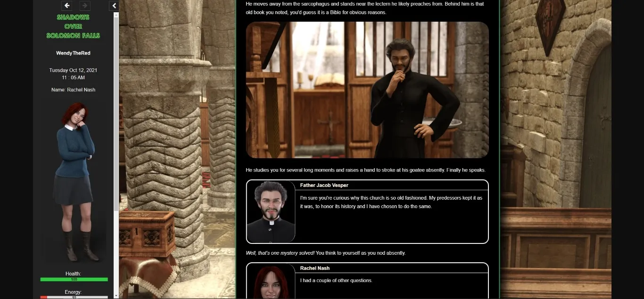Click the WendyTheRed author name

click(73, 53)
